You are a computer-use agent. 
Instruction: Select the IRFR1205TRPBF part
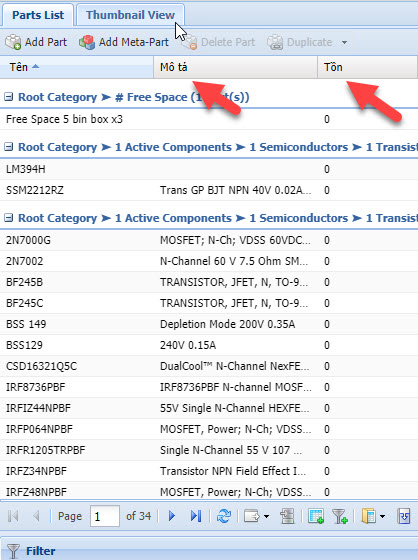[209, 450]
